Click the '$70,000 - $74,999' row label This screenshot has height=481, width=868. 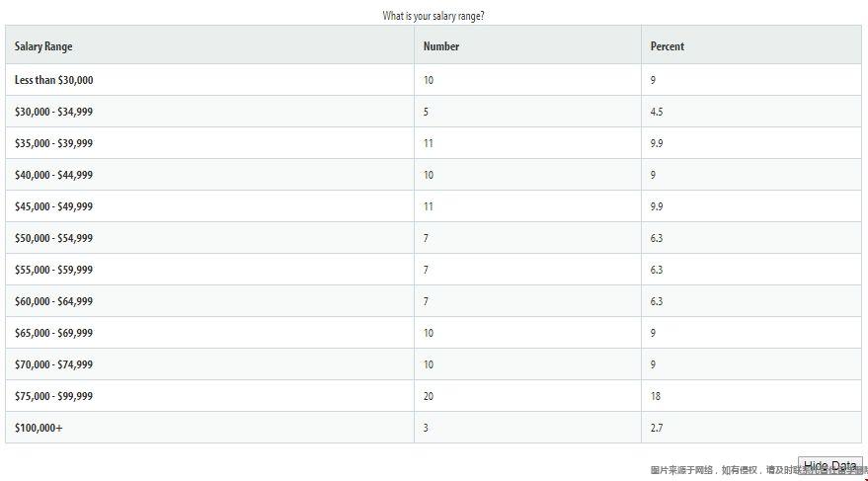coord(53,364)
